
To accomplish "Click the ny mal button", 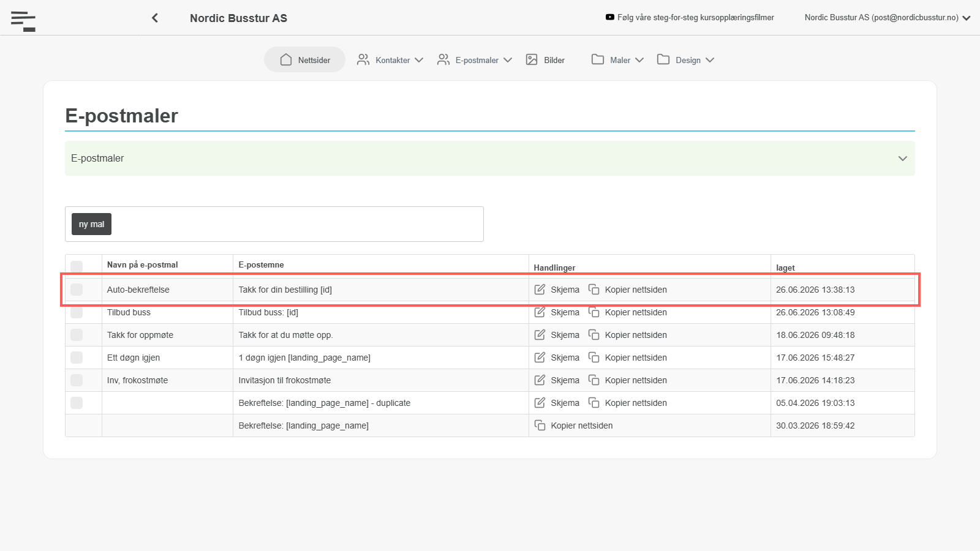I will coord(91,224).
